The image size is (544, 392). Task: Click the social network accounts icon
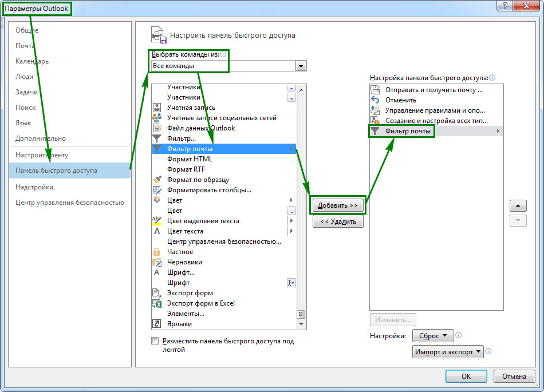click(x=157, y=118)
